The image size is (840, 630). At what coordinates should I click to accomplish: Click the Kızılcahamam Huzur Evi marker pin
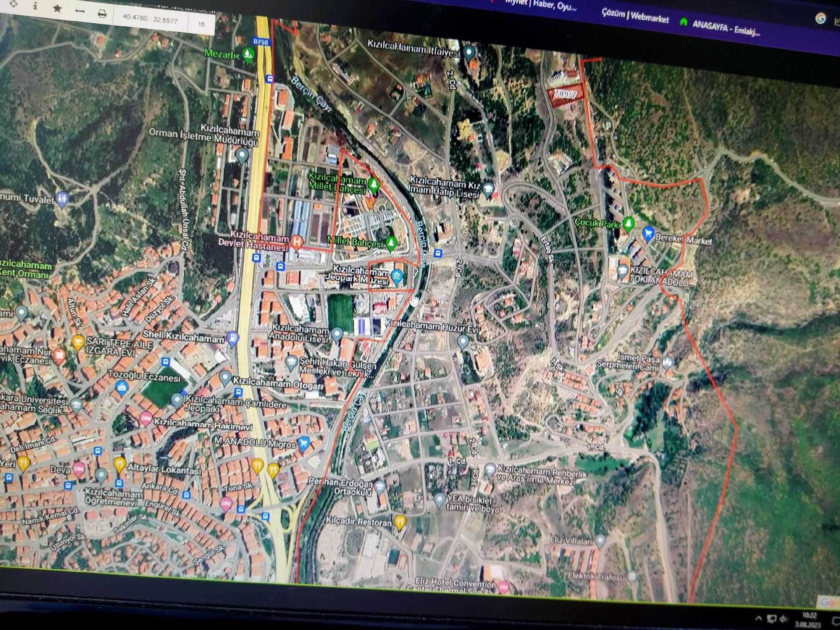coord(462,341)
